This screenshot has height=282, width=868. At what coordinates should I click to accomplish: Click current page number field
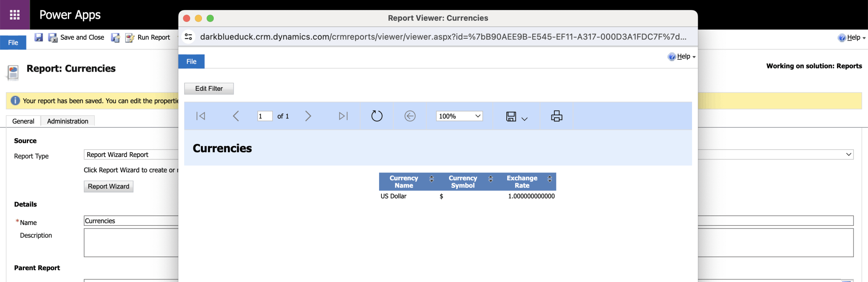point(265,116)
